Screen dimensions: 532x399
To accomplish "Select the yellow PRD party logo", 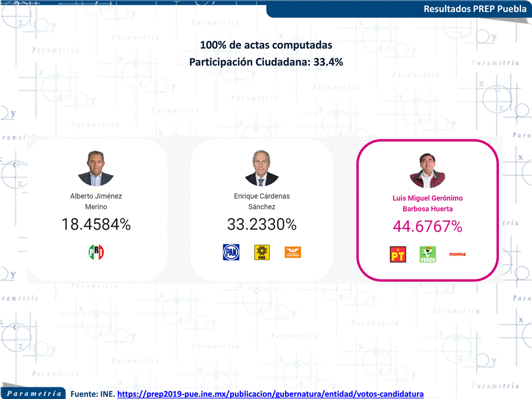I will [x=262, y=252].
